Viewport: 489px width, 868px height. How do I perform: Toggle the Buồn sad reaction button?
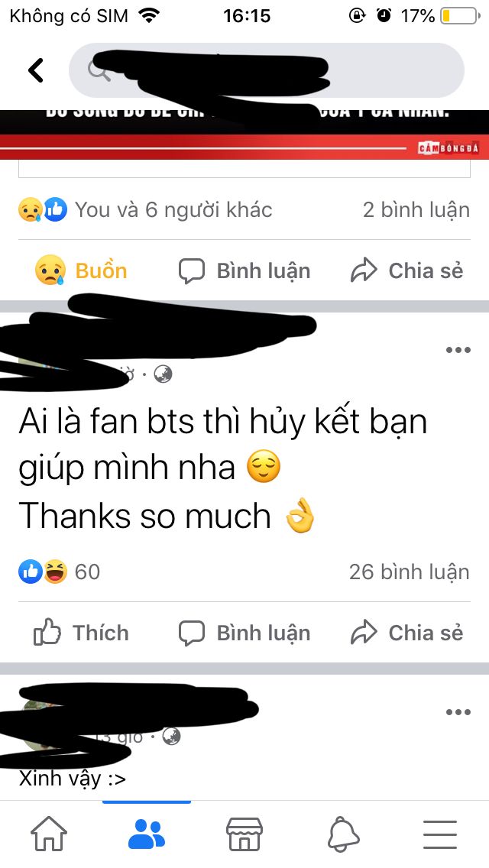point(81,270)
